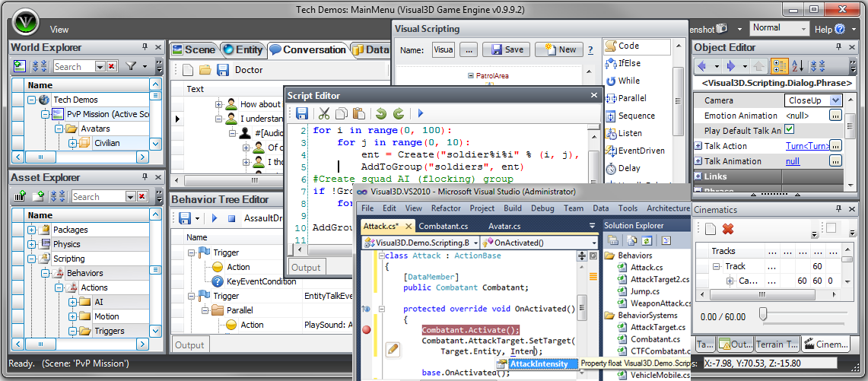
Task: Click the undo icon in Script Editor
Action: click(x=380, y=113)
